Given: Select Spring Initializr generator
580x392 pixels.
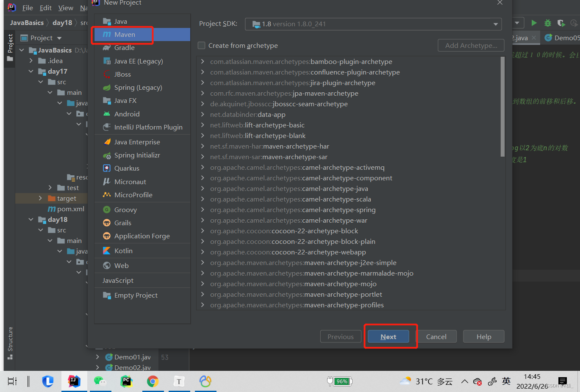Looking at the screenshot, I should coord(142,155).
